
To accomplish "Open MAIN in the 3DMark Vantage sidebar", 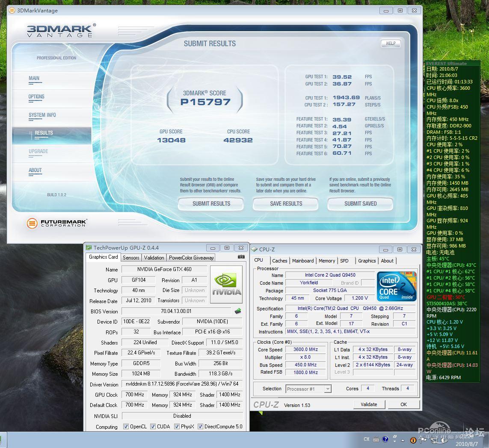I will point(34,78).
